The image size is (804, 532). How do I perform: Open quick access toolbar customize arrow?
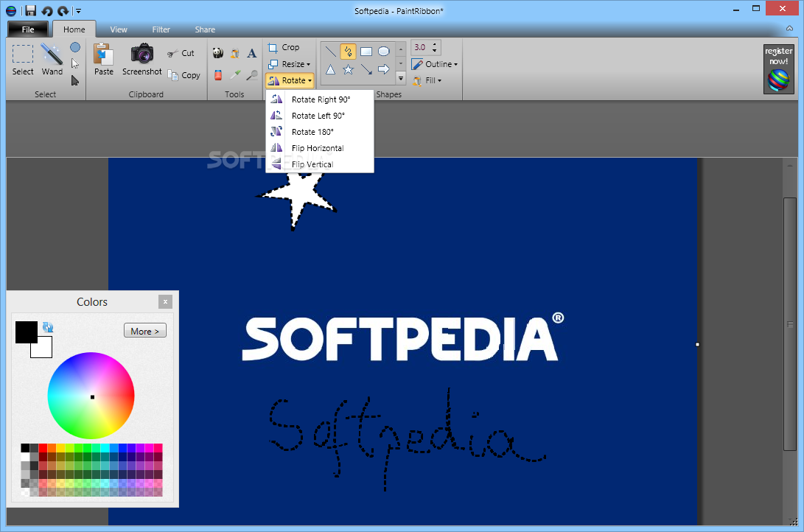click(78, 10)
